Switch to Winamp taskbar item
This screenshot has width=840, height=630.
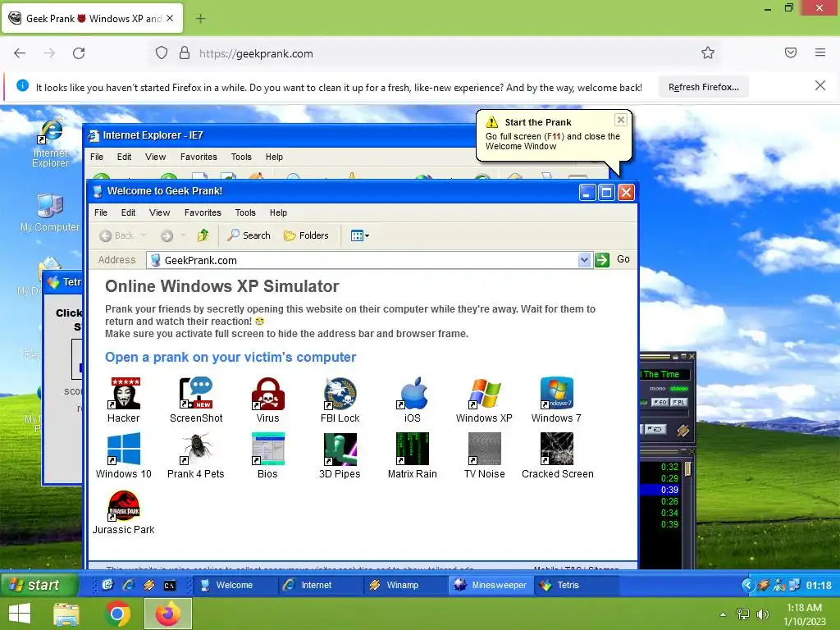(405, 585)
